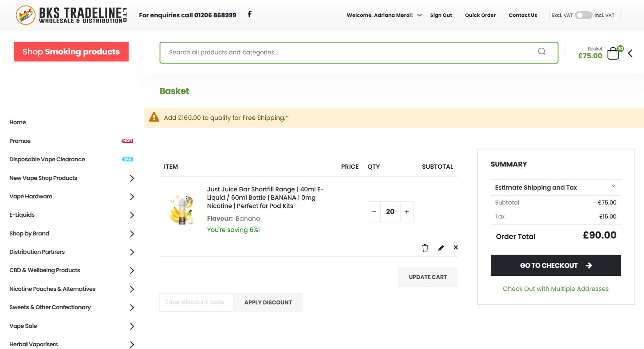
Task: Remove item with the X icon
Action: (455, 247)
